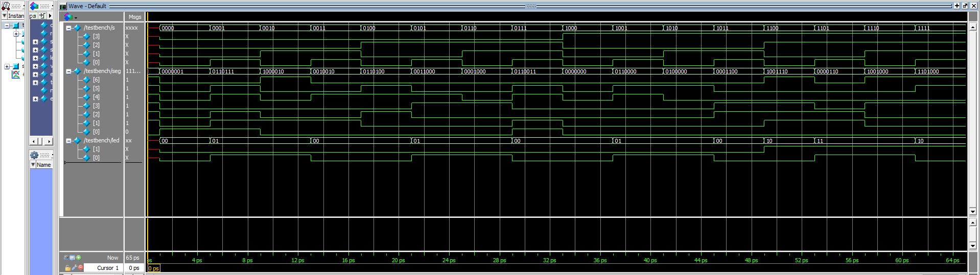Edit Cursor 1 properties wrench icon
980x275 pixels.
tap(75, 267)
